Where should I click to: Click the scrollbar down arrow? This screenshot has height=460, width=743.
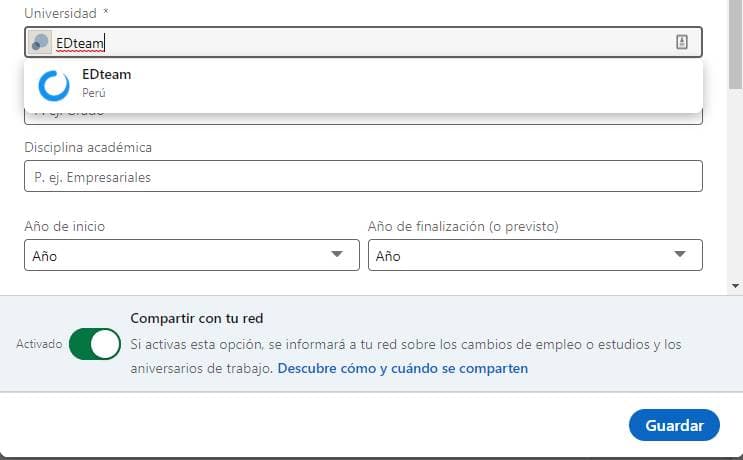(x=735, y=286)
